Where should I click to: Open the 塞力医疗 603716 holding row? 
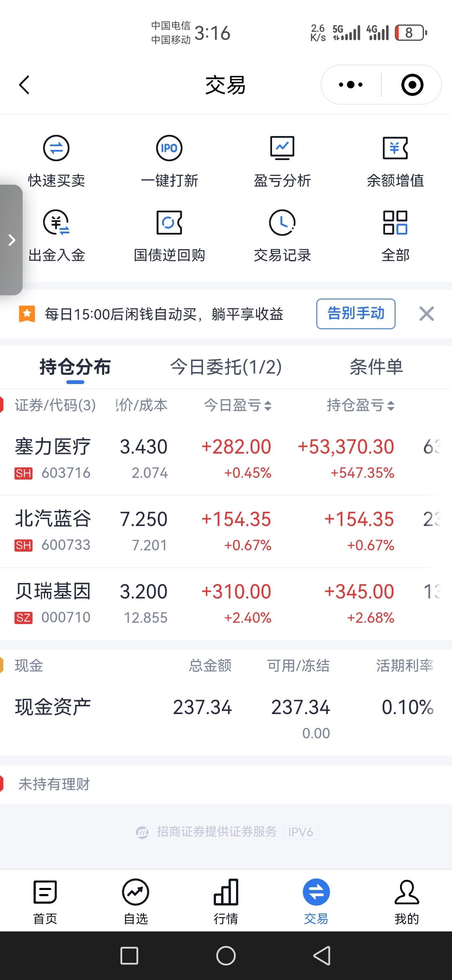pyautogui.click(x=226, y=459)
